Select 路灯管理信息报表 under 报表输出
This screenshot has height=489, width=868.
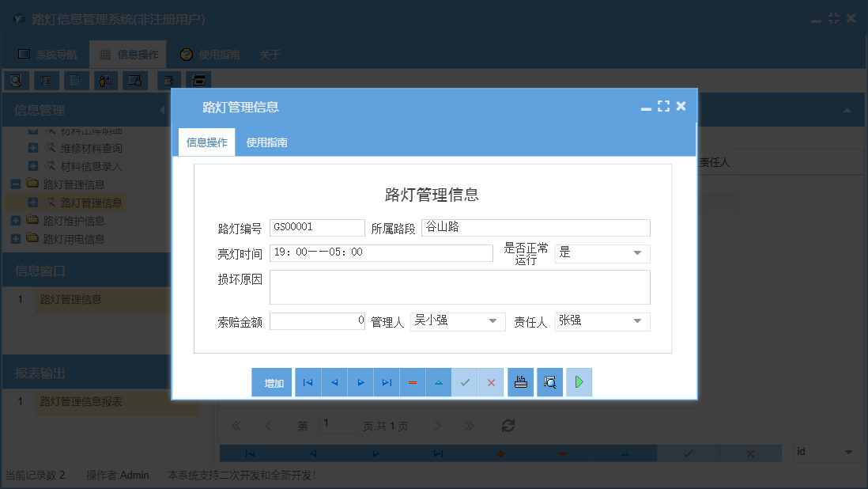[x=83, y=403]
